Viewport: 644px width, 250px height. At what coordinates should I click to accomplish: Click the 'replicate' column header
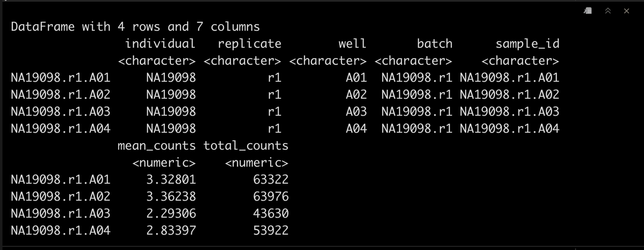[249, 44]
